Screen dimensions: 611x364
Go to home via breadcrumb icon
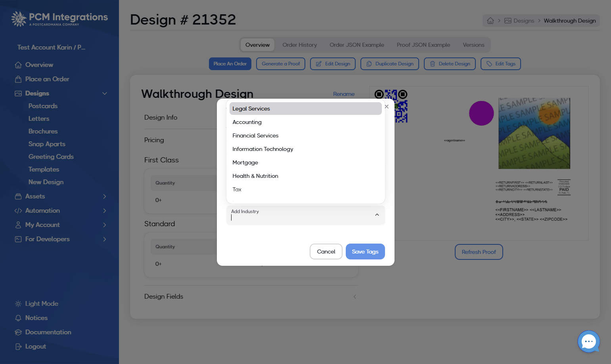pyautogui.click(x=490, y=21)
